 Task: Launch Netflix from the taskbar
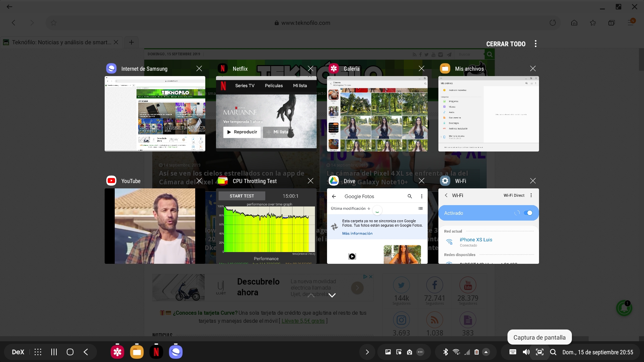pyautogui.click(x=156, y=352)
